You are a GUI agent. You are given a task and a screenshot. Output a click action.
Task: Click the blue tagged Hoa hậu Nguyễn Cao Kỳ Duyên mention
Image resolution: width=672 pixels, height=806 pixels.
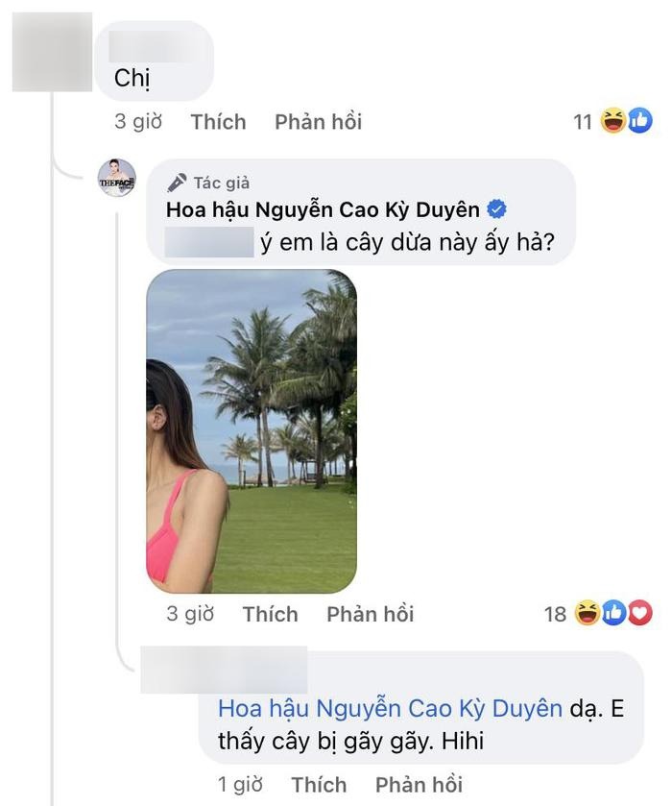click(390, 708)
